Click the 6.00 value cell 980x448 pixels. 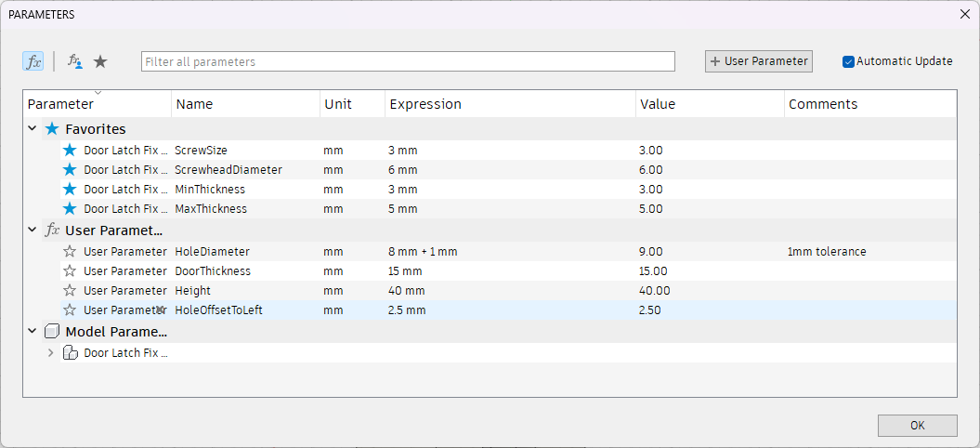pos(710,169)
